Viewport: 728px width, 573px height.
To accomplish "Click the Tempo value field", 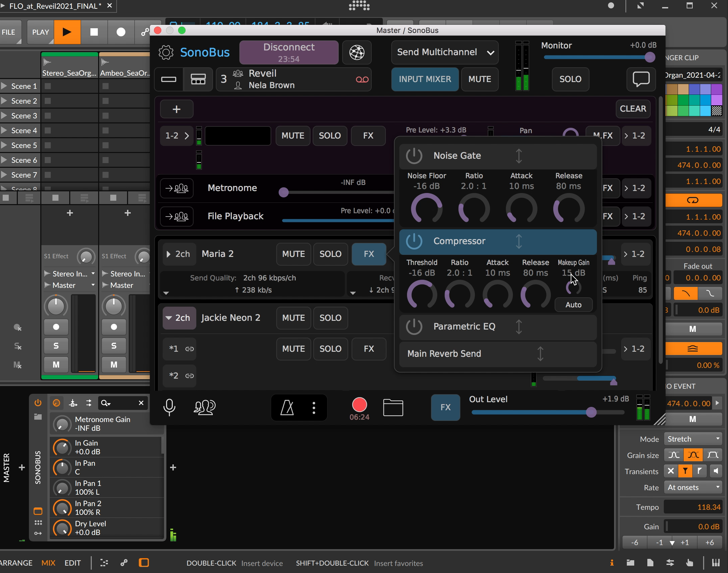I will tap(693, 507).
